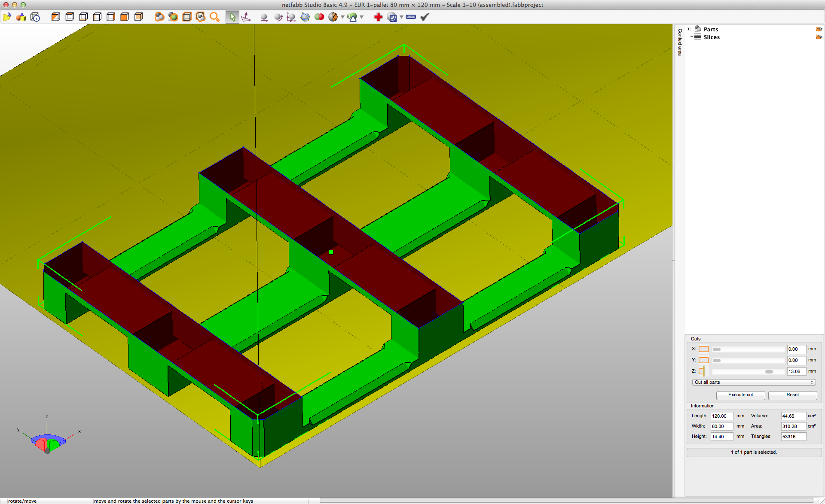Click the Context area vertical tab
This screenshot has width=825, height=504.
tap(680, 42)
